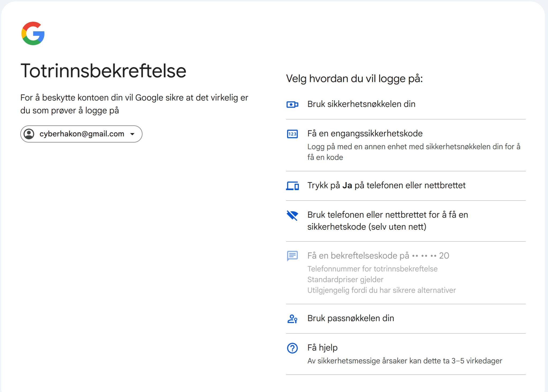The height and width of the screenshot is (392, 548).
Task: Choose offline security code option 'selv uten nett'
Action: tap(387, 221)
